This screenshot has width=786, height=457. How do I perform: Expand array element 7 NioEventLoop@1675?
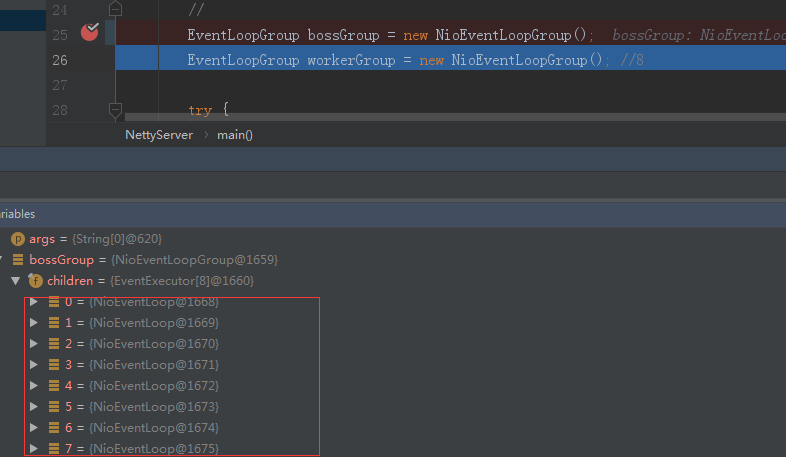(34, 448)
